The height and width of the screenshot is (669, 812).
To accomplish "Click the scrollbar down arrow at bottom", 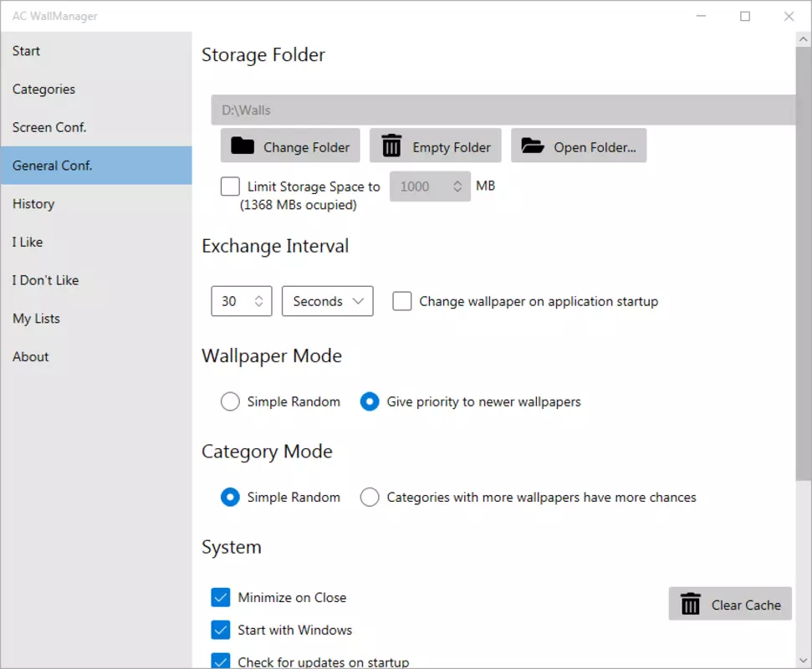I will 803,661.
